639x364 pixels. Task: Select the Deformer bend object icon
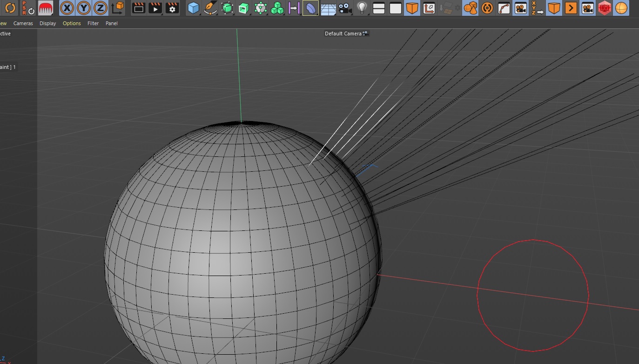coord(310,8)
